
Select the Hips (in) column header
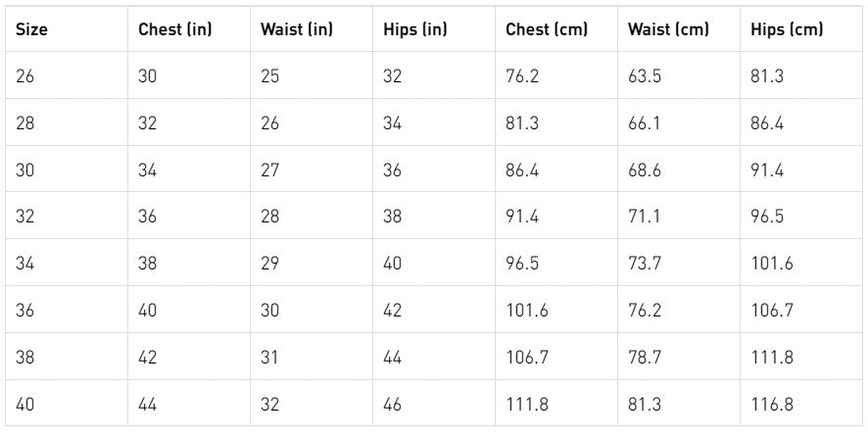[x=415, y=29]
